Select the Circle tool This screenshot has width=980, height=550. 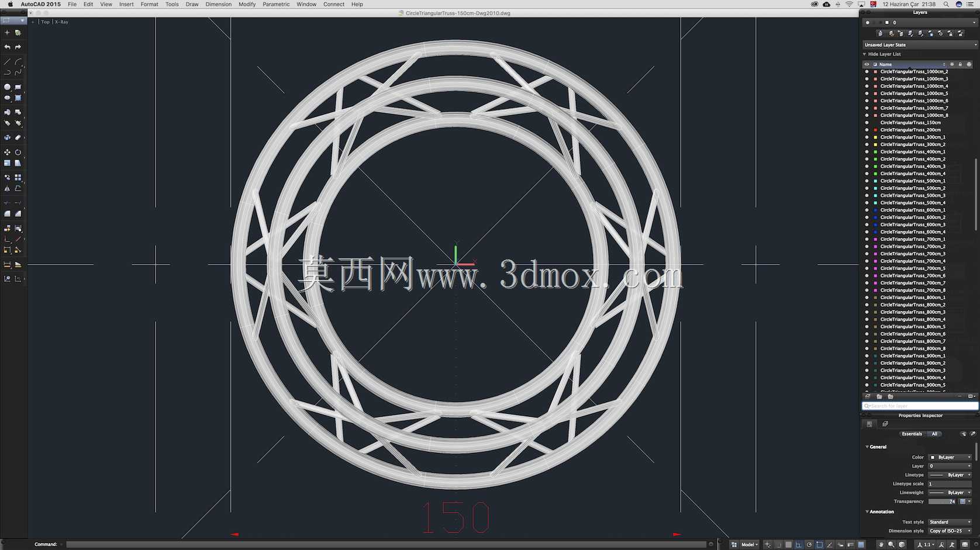pos(7,87)
